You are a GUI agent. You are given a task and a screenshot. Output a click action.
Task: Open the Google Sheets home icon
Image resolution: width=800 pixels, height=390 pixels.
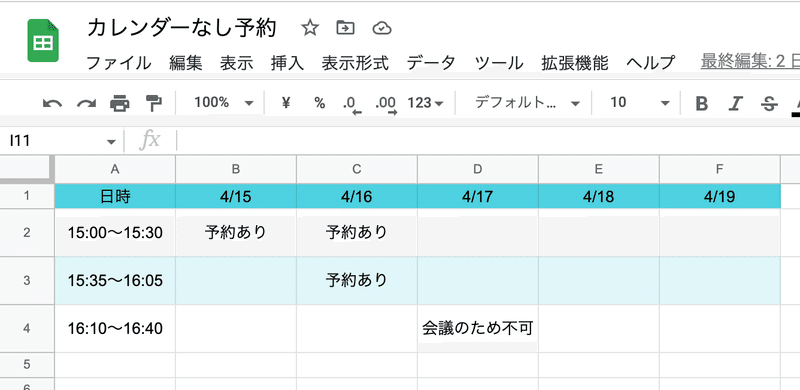tap(43, 41)
